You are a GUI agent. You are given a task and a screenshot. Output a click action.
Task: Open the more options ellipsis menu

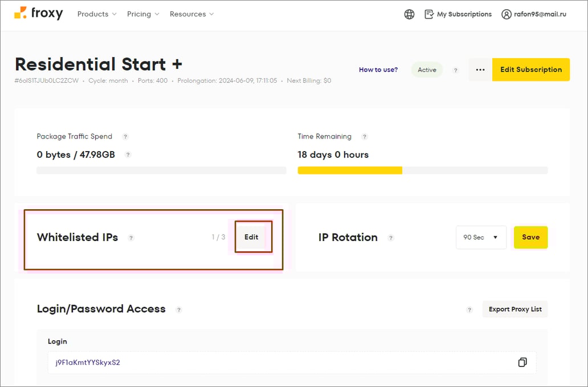(x=479, y=69)
